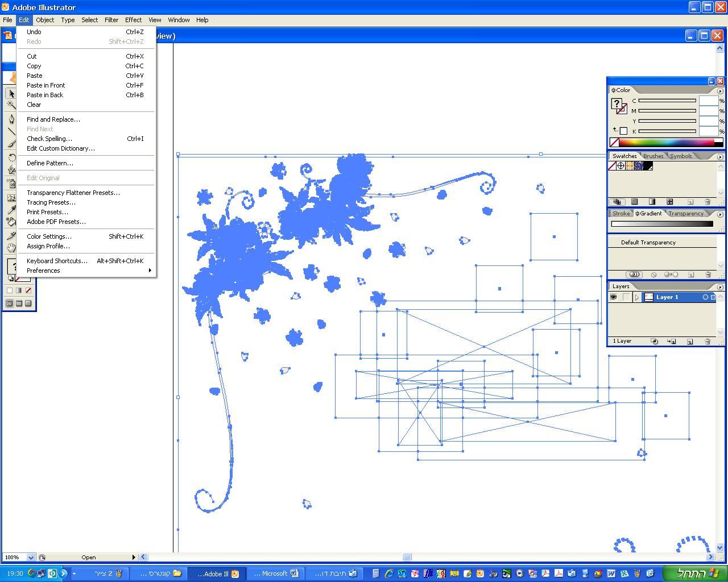Open the status bar display popup arrow
Image resolution: width=728 pixels, height=582 pixels.
pyautogui.click(x=134, y=558)
